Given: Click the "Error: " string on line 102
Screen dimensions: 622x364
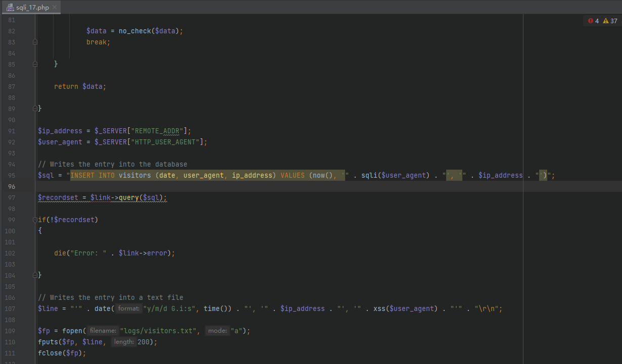Looking at the screenshot, I should coord(88,253).
